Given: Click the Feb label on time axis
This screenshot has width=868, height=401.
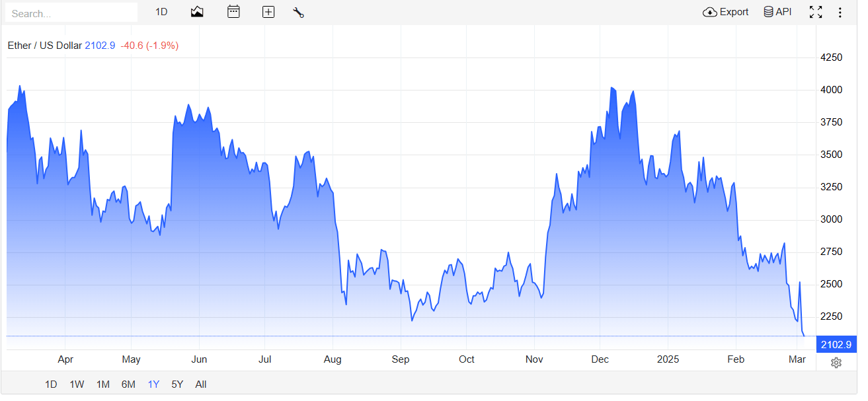Looking at the screenshot, I should pyautogui.click(x=735, y=359).
